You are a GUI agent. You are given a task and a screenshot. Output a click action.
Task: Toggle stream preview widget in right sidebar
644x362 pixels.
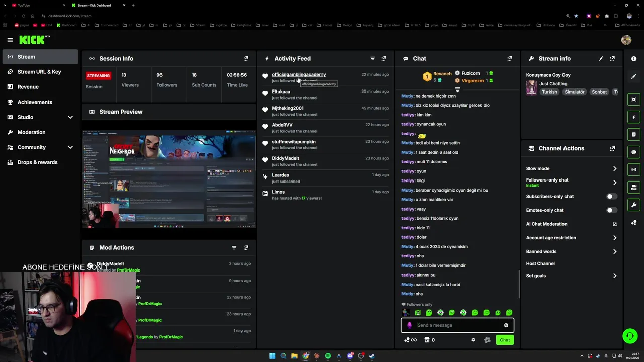click(634, 99)
